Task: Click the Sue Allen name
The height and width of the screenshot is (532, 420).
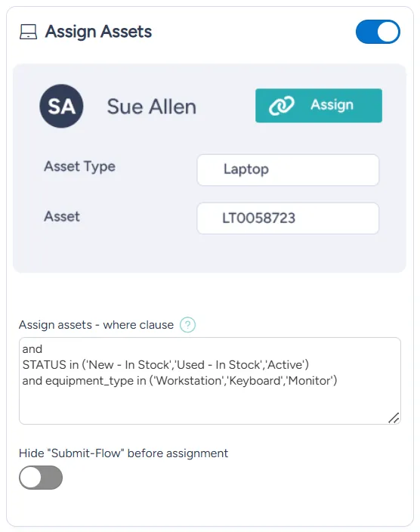Action: click(152, 107)
